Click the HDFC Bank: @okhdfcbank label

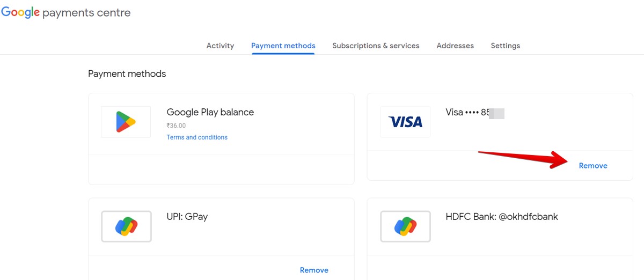502,217
